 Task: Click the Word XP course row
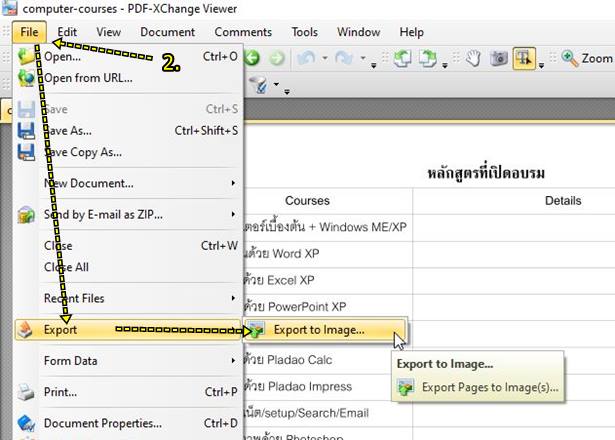pyautogui.click(x=328, y=254)
